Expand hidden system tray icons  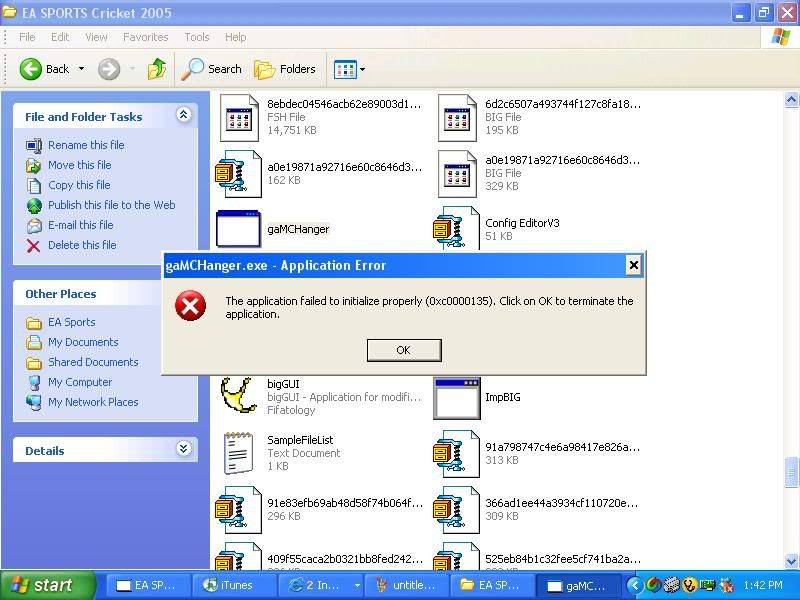pyautogui.click(x=634, y=585)
